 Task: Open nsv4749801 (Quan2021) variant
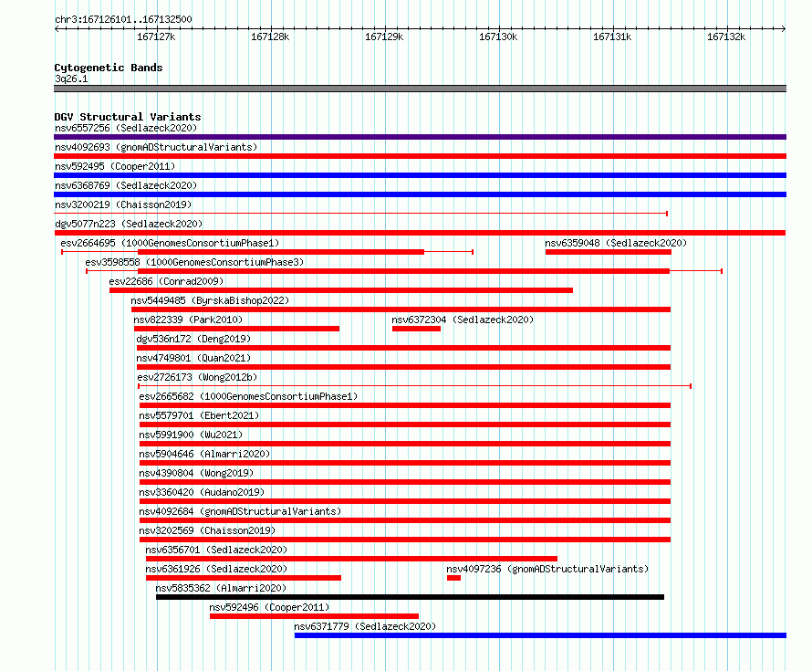tap(193, 358)
